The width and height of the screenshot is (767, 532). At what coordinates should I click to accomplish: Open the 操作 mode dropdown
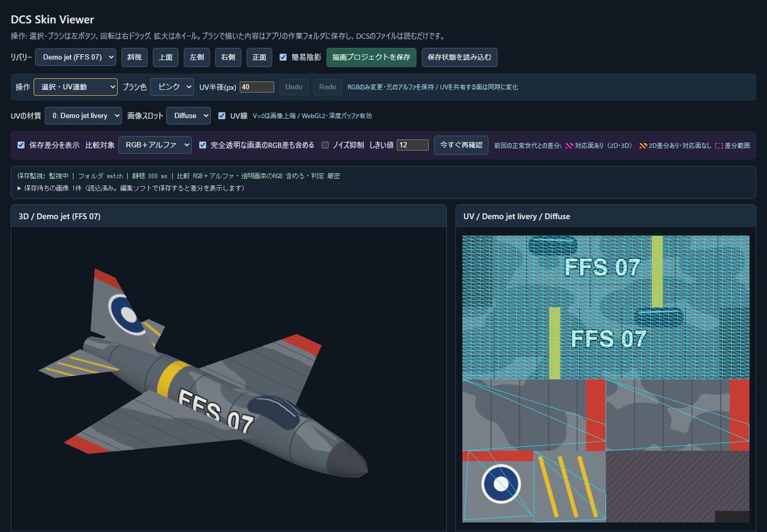[75, 87]
